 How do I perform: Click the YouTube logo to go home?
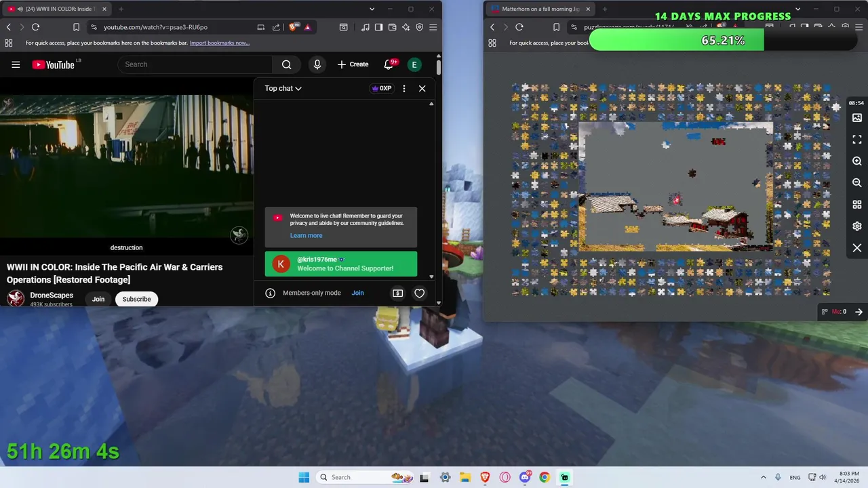[x=53, y=64]
